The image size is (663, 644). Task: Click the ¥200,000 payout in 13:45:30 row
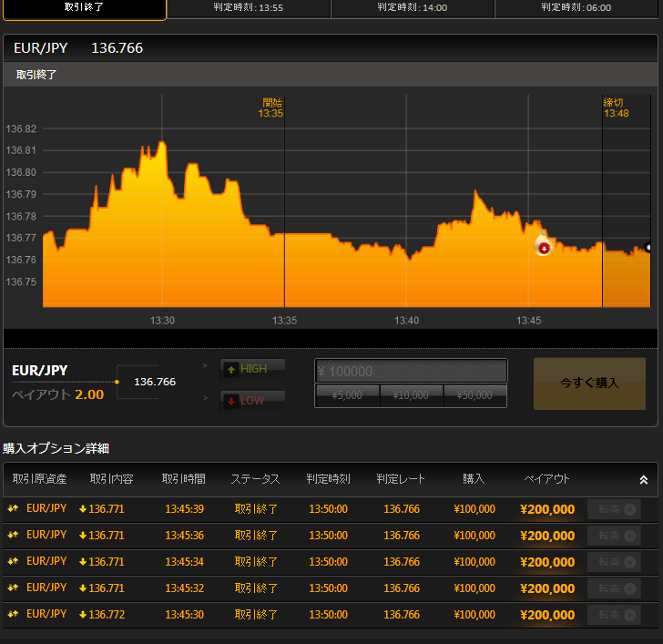(547, 615)
